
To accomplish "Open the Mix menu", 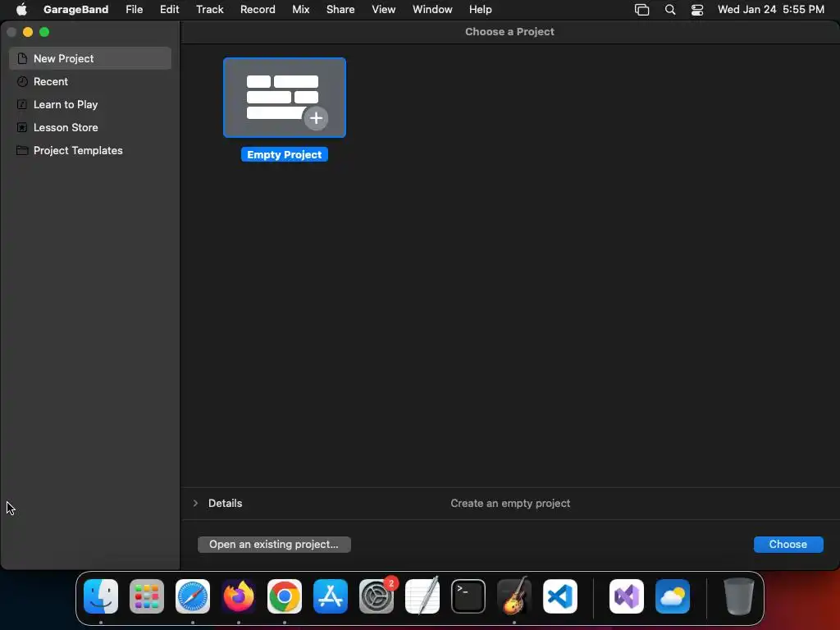I will tap(300, 9).
